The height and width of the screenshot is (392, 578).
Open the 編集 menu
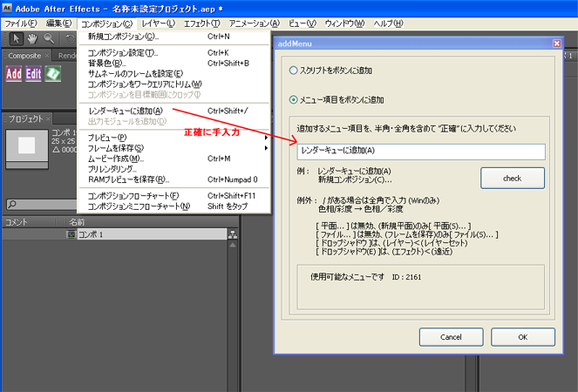(x=58, y=24)
